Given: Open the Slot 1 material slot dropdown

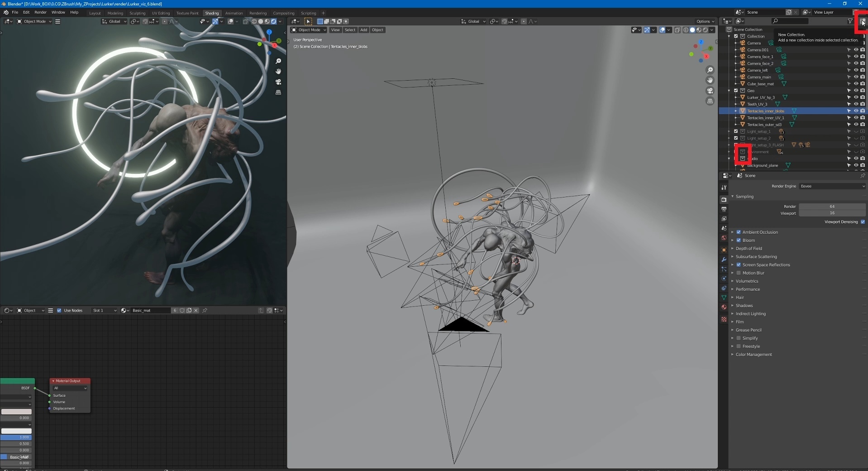Looking at the screenshot, I should (104, 311).
